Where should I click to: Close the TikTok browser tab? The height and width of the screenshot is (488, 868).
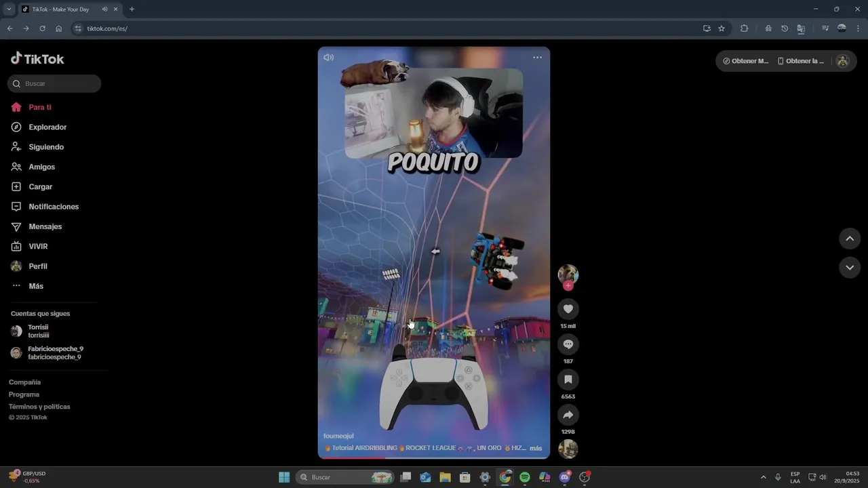pos(115,9)
